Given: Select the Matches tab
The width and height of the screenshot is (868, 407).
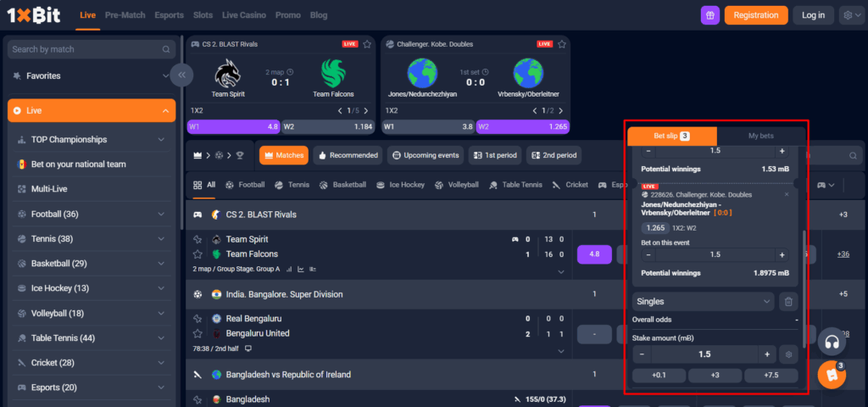Looking at the screenshot, I should (x=284, y=156).
